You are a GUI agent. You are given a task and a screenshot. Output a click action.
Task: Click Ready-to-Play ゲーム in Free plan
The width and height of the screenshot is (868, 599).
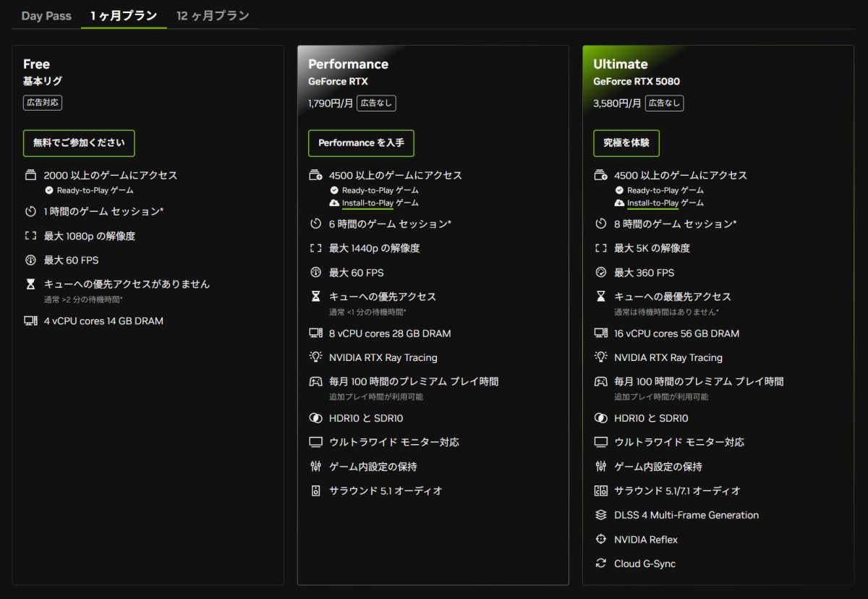[x=95, y=191]
